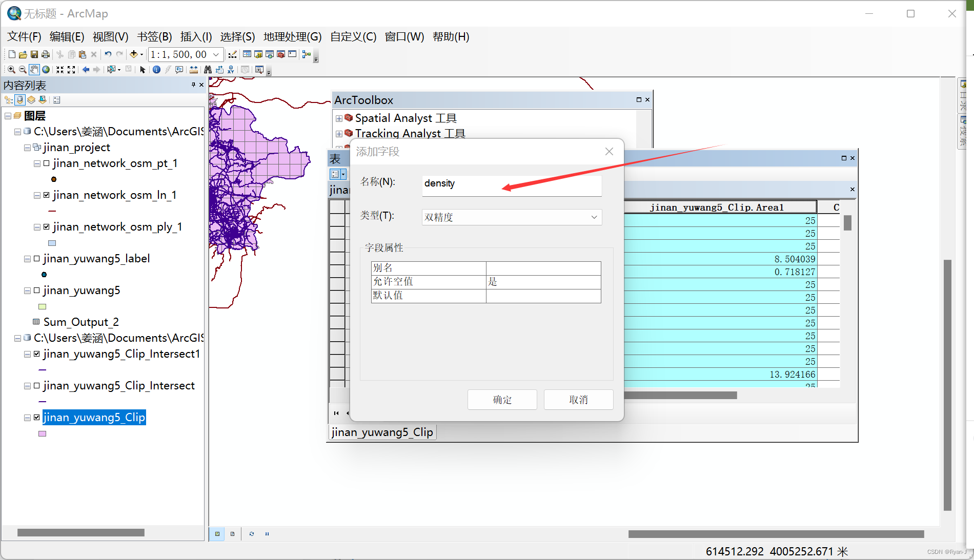Pin the 内容列表 panel
The height and width of the screenshot is (560, 974).
point(193,85)
